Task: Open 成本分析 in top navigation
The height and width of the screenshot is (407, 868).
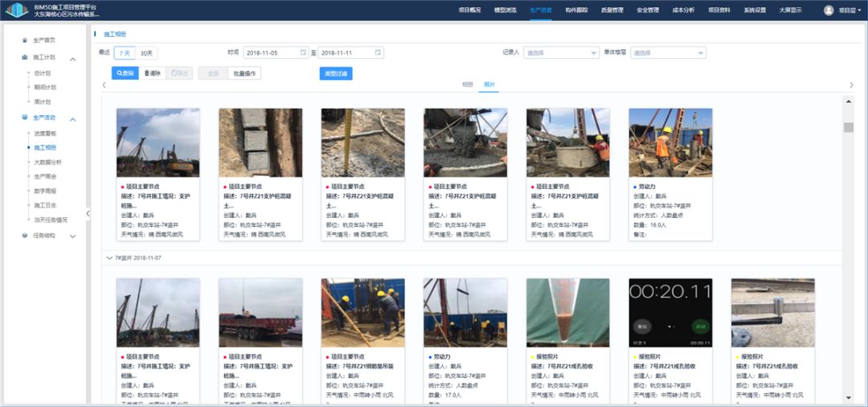Action: [x=683, y=10]
